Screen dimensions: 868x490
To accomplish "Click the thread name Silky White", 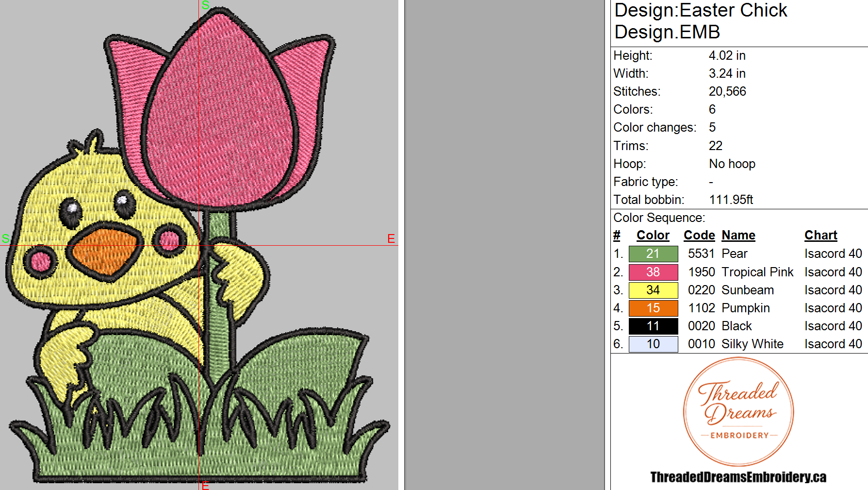I will click(x=753, y=344).
